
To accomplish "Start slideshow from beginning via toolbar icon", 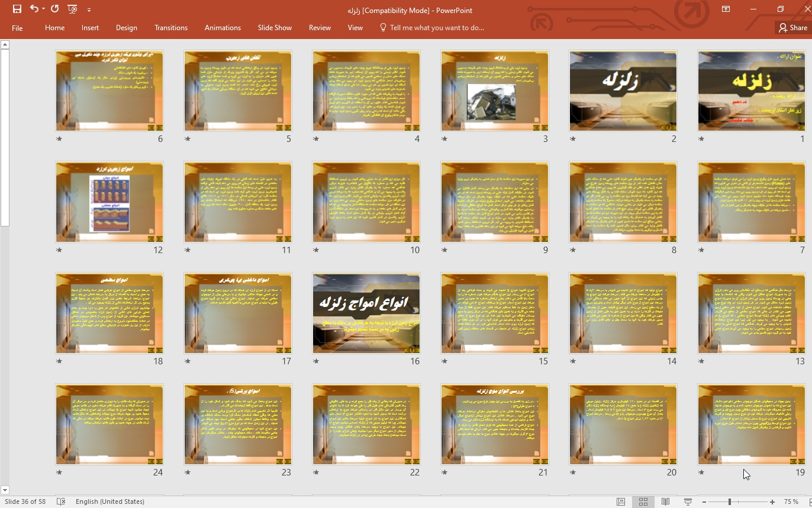I will (x=72, y=9).
